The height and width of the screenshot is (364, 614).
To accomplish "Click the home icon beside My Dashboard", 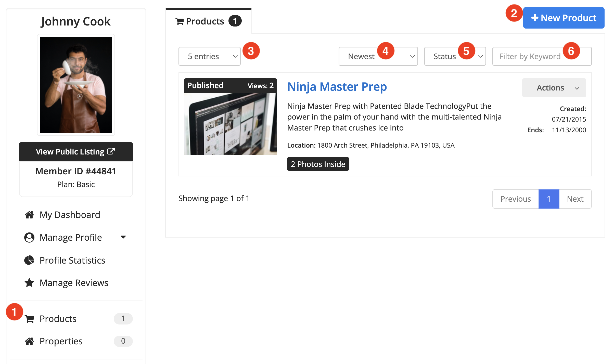I will (x=29, y=215).
